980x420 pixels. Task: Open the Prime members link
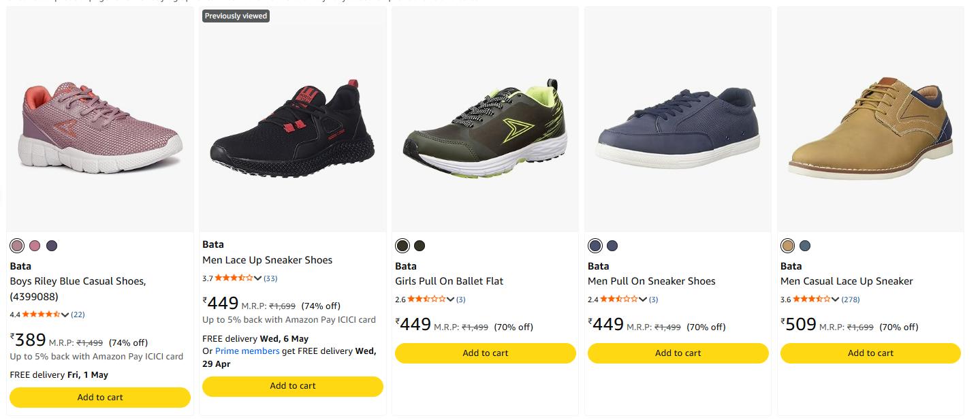(247, 351)
